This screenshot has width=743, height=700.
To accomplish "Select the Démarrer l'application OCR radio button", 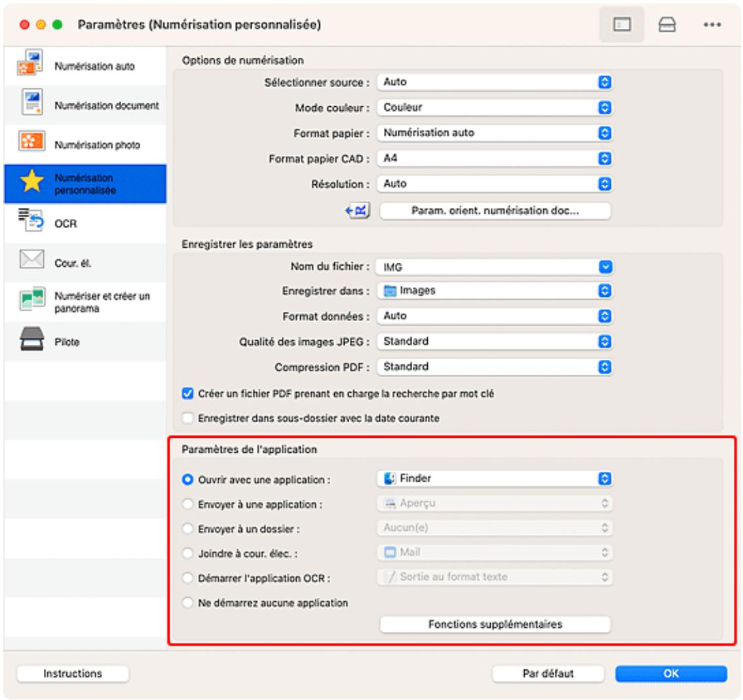I will pyautogui.click(x=187, y=578).
